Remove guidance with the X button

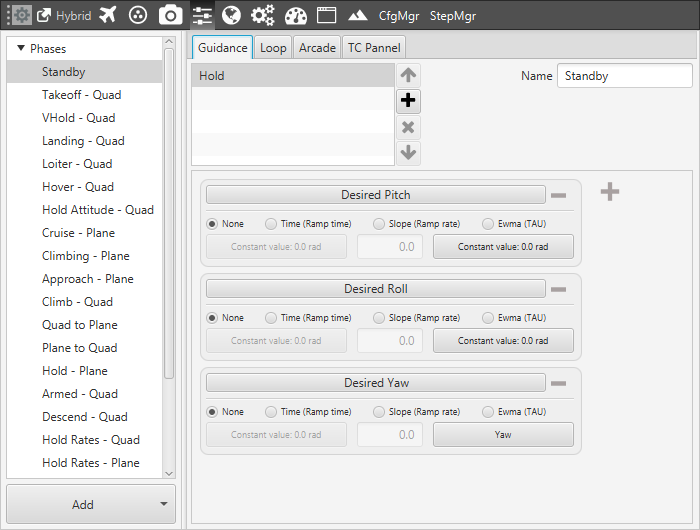point(408,127)
